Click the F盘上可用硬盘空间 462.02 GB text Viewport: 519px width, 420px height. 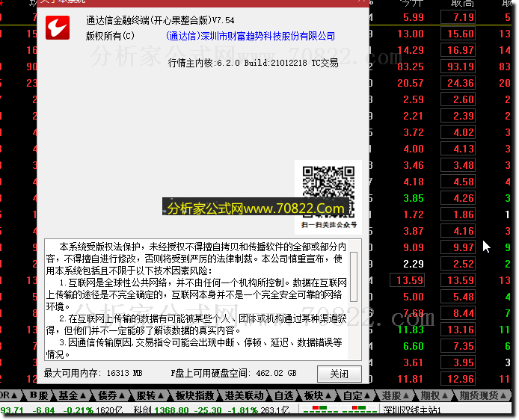(x=233, y=374)
